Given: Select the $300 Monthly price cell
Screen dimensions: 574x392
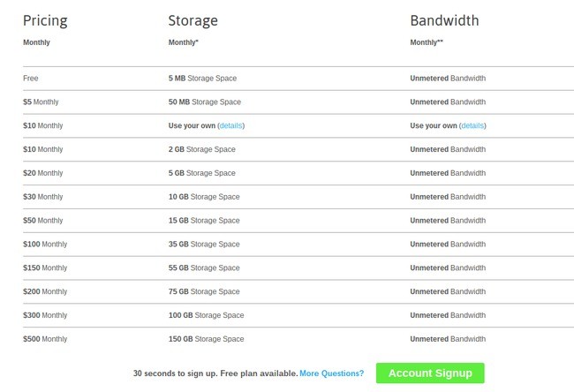Looking at the screenshot, I should pyautogui.click(x=45, y=315).
